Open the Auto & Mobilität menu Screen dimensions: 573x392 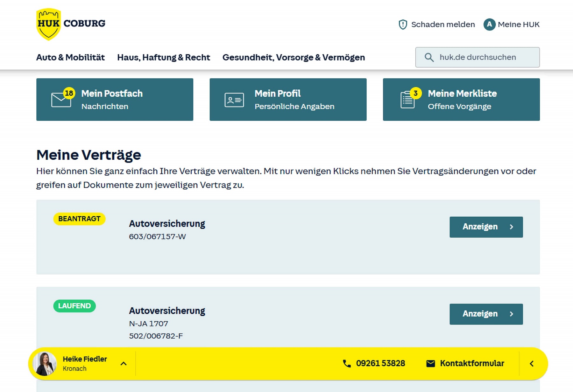tap(71, 57)
